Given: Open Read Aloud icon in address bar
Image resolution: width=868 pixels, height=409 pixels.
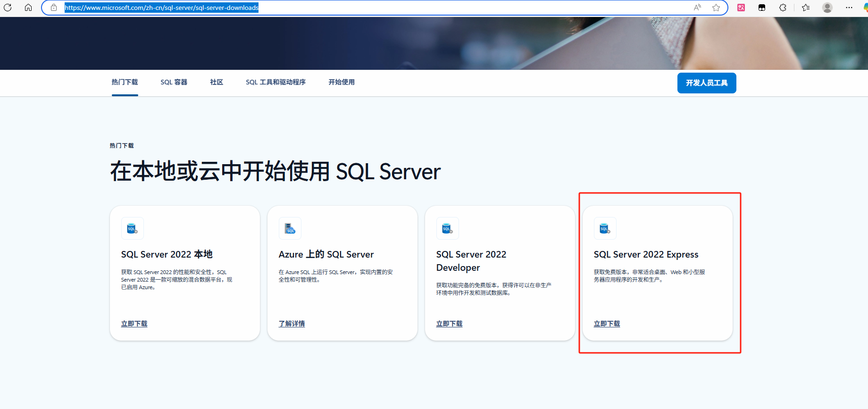Looking at the screenshot, I should [x=697, y=8].
